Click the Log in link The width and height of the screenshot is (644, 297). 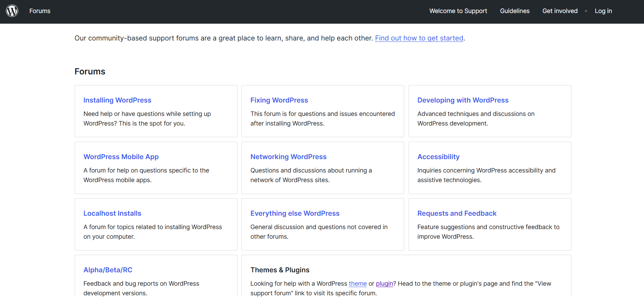(x=603, y=11)
